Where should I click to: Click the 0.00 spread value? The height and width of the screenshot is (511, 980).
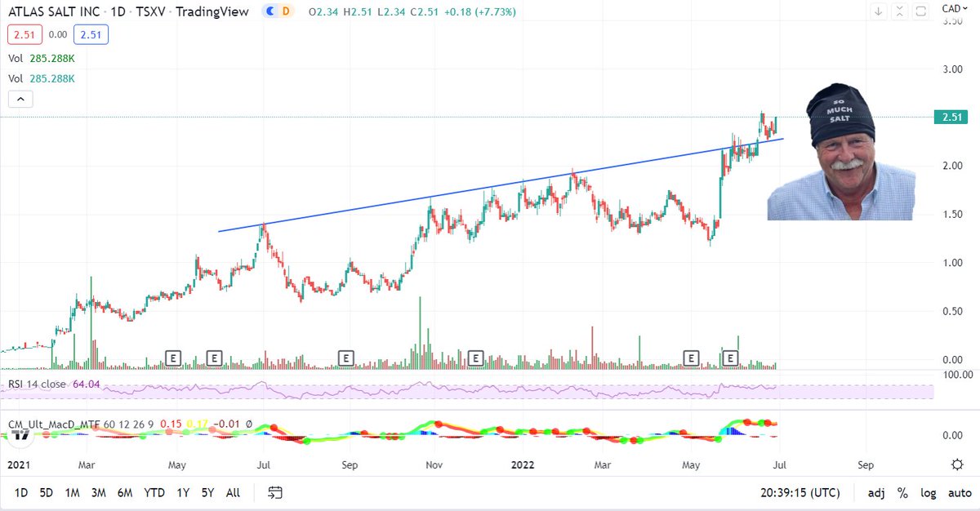pos(58,35)
